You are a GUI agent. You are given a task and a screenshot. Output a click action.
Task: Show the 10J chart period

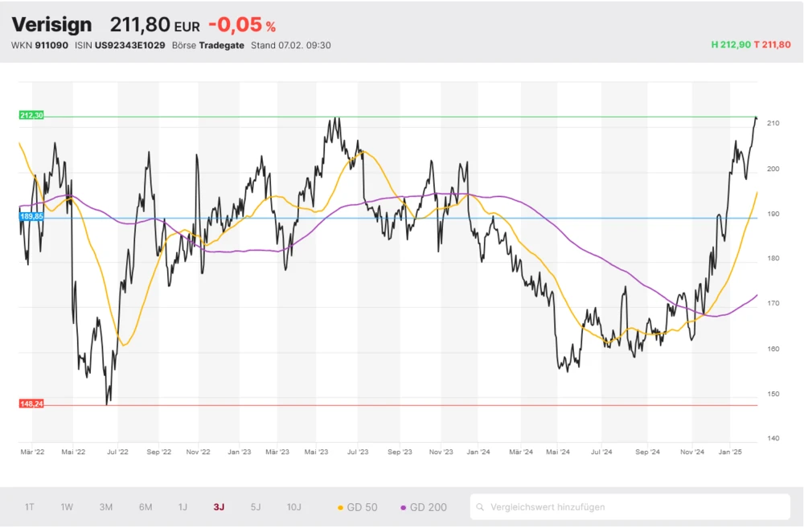294,507
